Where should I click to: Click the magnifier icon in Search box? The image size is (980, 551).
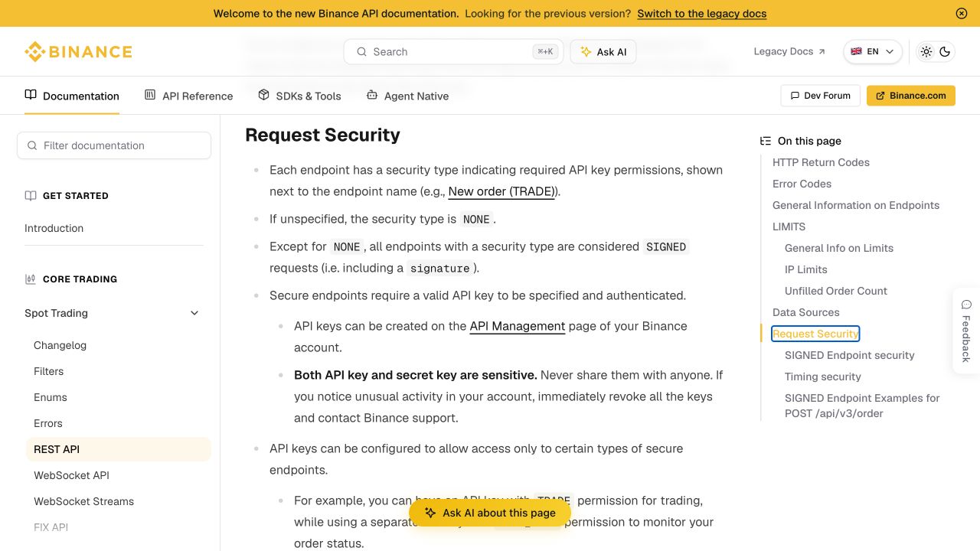click(361, 52)
